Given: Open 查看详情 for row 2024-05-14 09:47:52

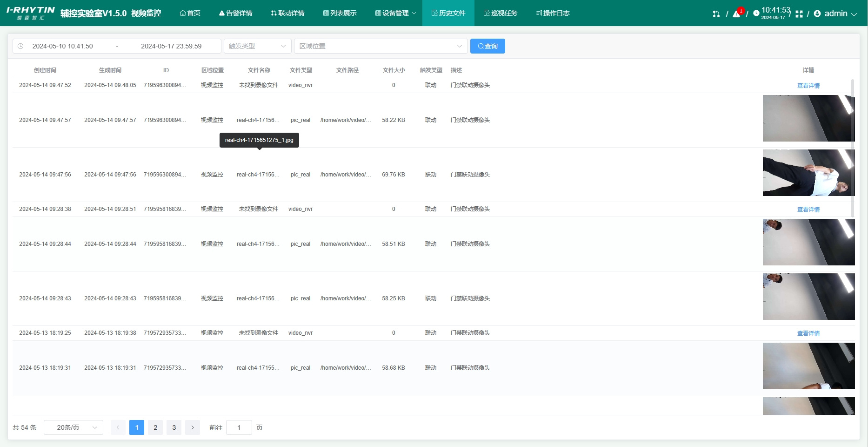Looking at the screenshot, I should click(808, 86).
